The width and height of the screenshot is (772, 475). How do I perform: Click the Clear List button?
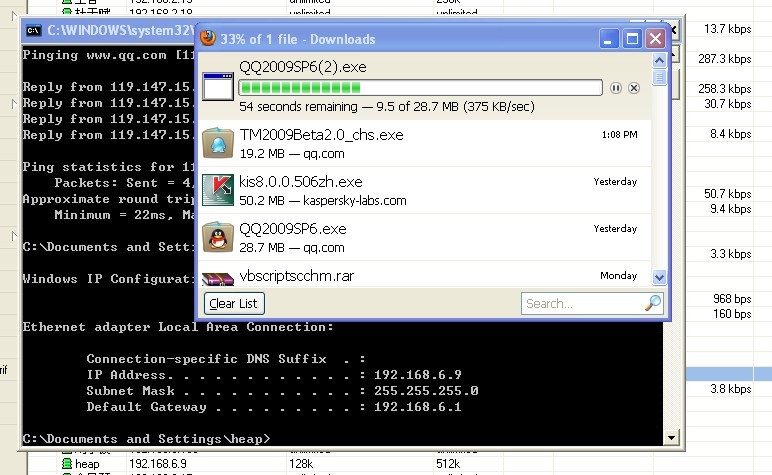pyautogui.click(x=234, y=303)
